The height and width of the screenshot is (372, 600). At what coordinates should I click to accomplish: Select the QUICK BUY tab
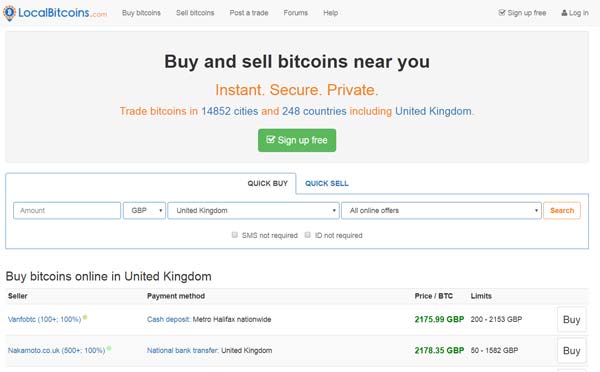pos(267,183)
